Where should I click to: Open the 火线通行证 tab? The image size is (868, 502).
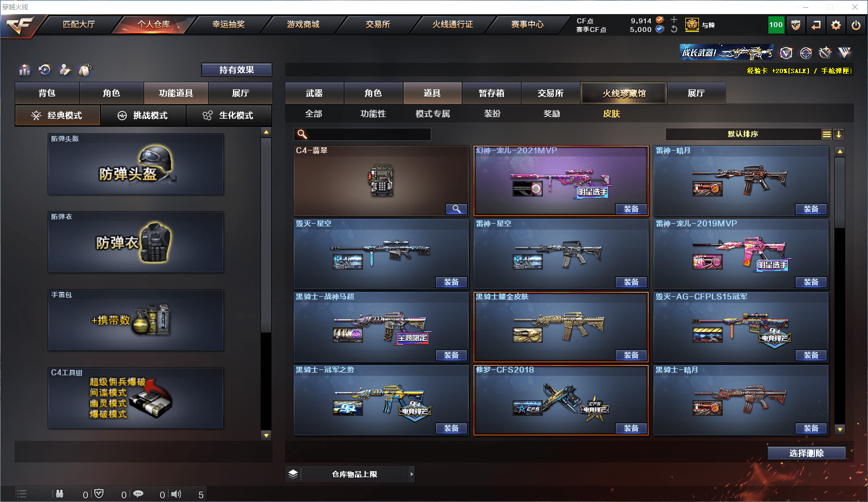click(x=453, y=24)
